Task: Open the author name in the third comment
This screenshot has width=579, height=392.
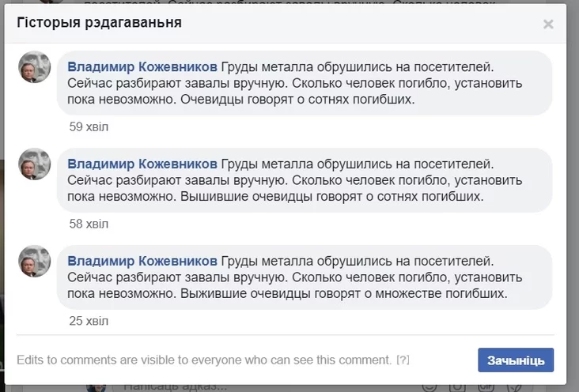Action: [x=142, y=261]
